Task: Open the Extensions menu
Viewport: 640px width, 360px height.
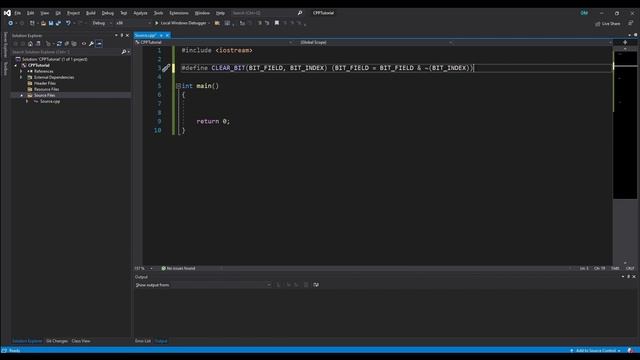Action: coord(179,13)
